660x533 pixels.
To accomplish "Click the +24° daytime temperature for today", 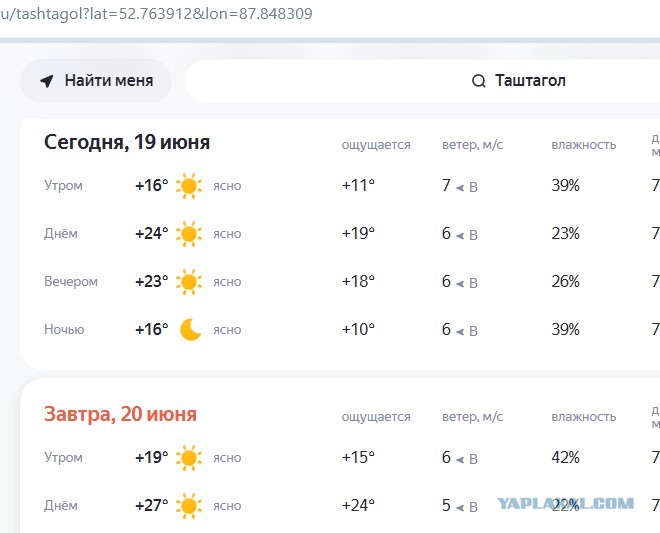I will pyautogui.click(x=152, y=233).
